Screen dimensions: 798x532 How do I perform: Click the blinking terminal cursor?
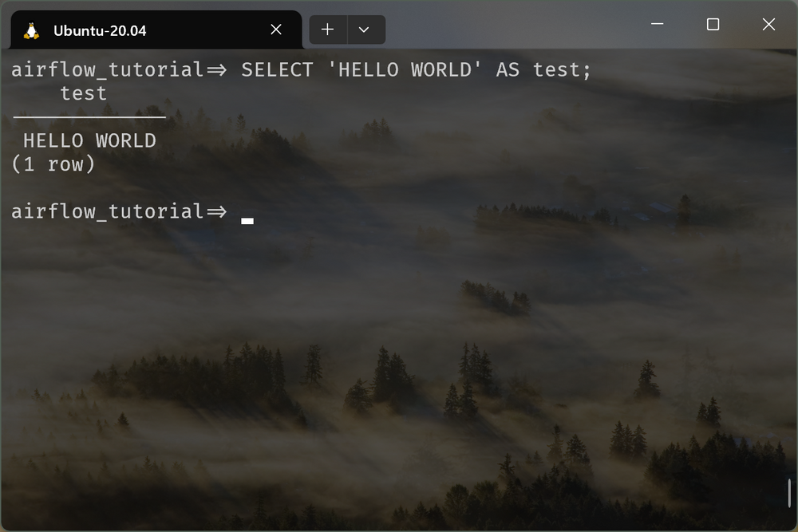(247, 219)
